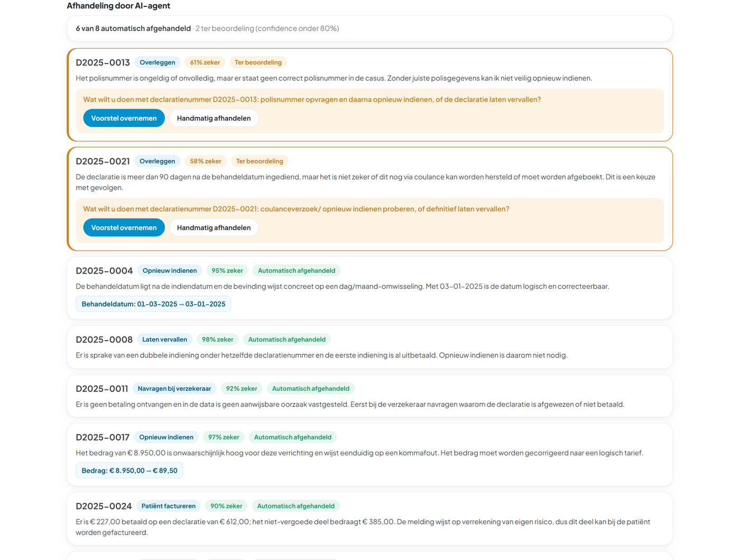Click the 98% zeker badge
The image size is (740, 560).
click(218, 339)
